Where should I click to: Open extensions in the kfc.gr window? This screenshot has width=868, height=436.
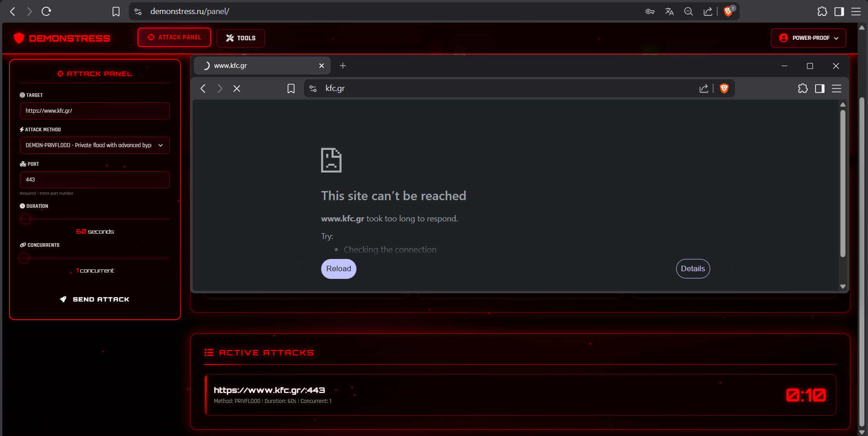coord(803,89)
